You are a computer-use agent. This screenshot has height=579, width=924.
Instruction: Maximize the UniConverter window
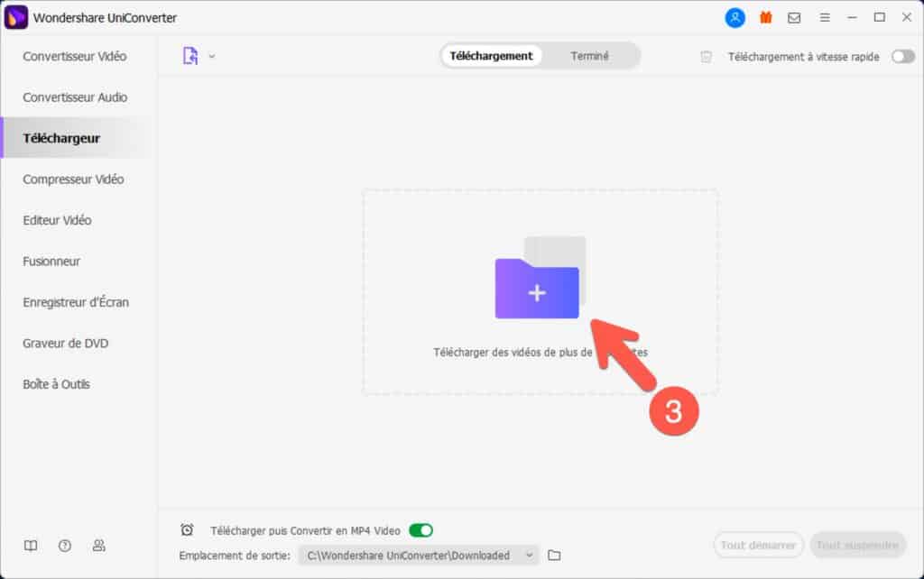pyautogui.click(x=879, y=18)
